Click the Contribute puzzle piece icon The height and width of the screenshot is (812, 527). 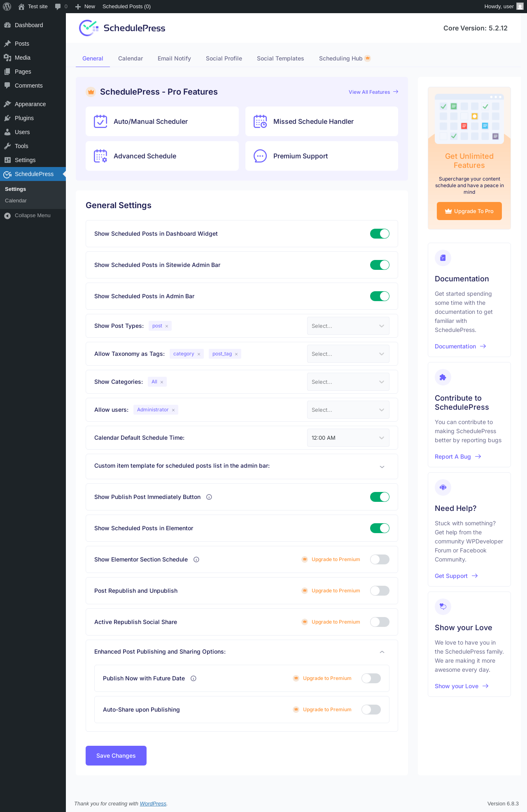point(443,377)
